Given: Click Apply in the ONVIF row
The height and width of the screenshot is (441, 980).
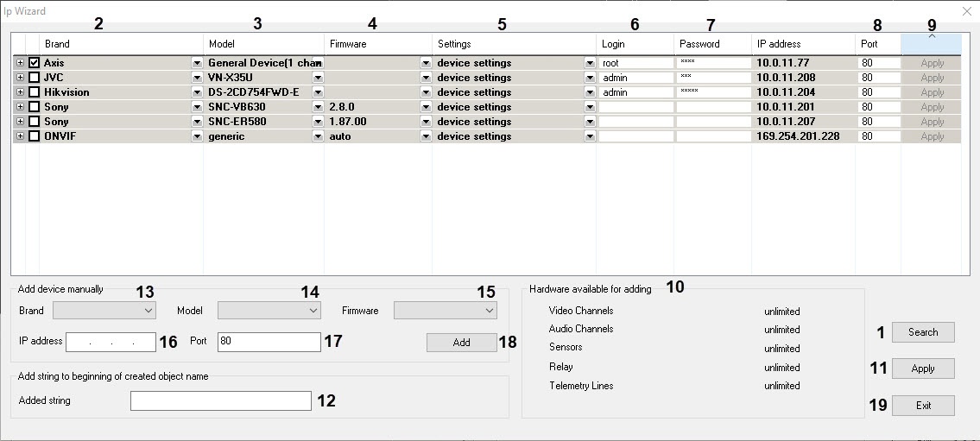Looking at the screenshot, I should 932,136.
